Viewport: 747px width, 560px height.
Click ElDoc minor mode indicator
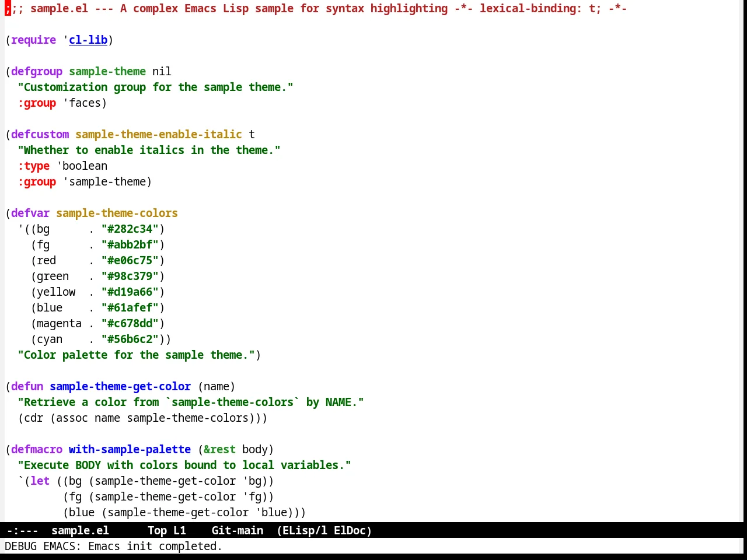[x=350, y=530]
